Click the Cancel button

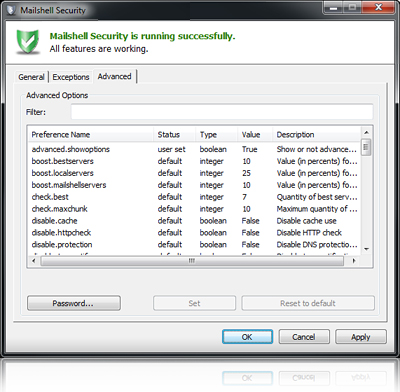(304, 337)
